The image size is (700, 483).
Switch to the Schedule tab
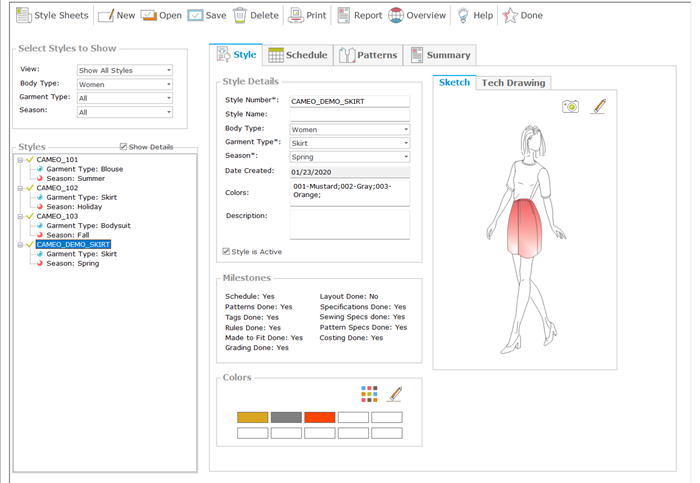(298, 55)
